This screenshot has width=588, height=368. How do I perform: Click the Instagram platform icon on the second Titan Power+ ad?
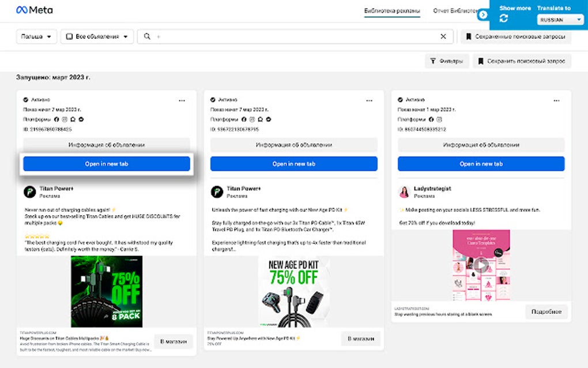point(251,120)
